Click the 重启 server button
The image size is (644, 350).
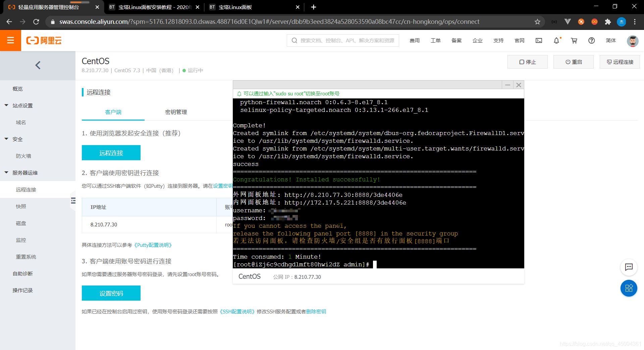coord(574,62)
